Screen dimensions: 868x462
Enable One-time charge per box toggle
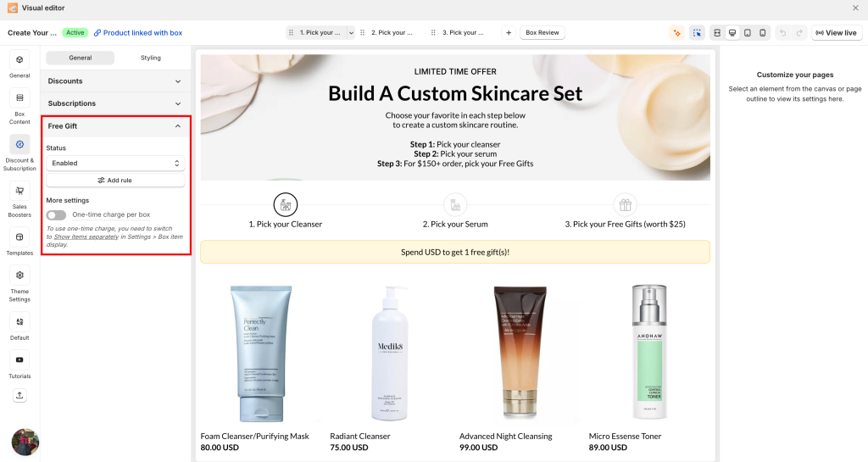[x=56, y=214]
